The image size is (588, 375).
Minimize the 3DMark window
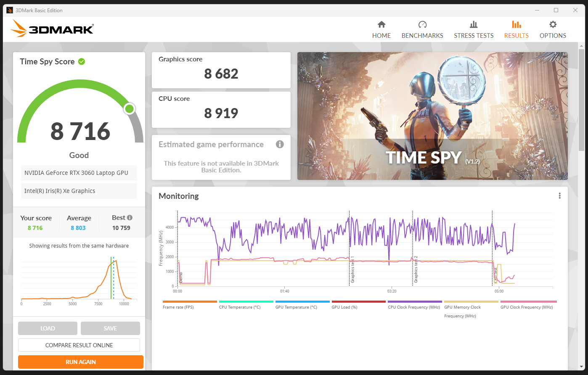tap(537, 10)
